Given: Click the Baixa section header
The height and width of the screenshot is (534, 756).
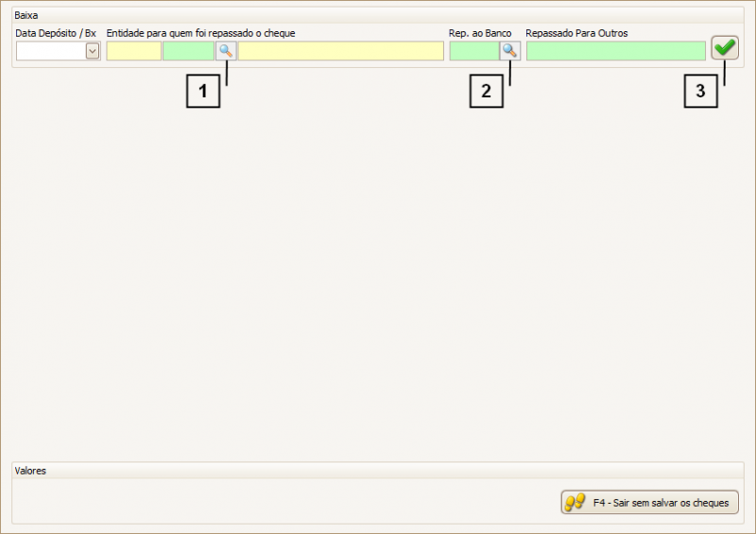Looking at the screenshot, I should (x=26, y=16).
